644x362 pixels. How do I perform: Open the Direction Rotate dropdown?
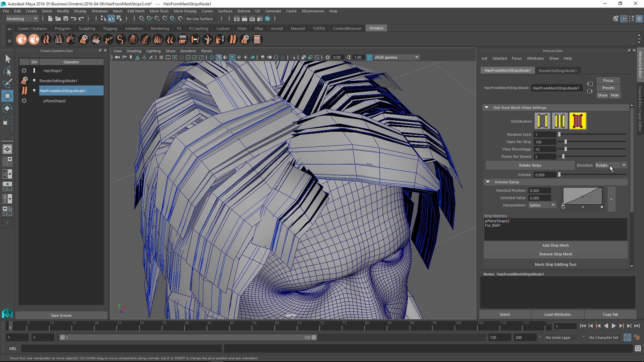[x=611, y=165]
